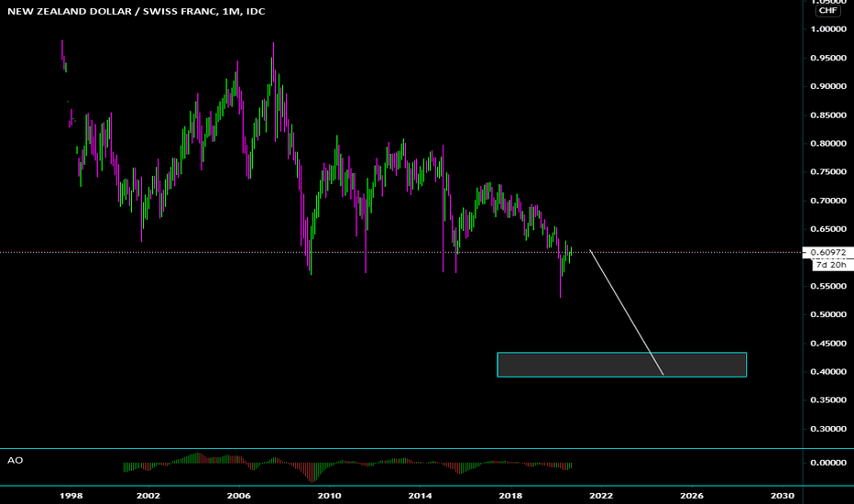The image size is (854, 504).
Task: Click the 1.00000 price axis label
Action: pyautogui.click(x=827, y=29)
